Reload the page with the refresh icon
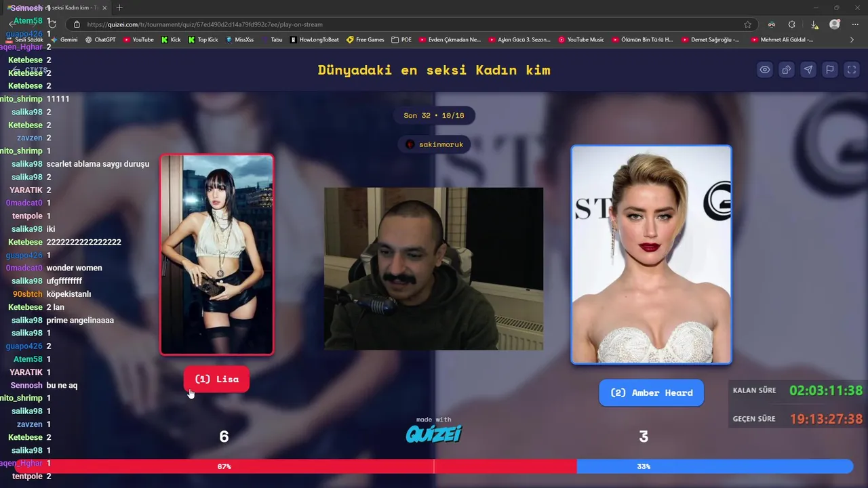Image resolution: width=868 pixels, height=488 pixels. pos(52,24)
